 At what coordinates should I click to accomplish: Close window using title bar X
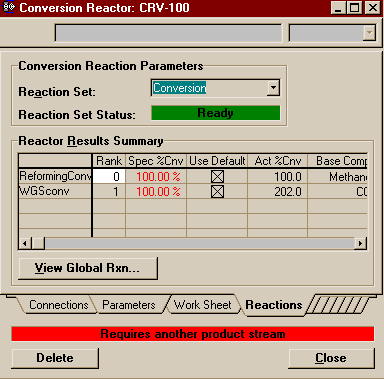(372, 8)
